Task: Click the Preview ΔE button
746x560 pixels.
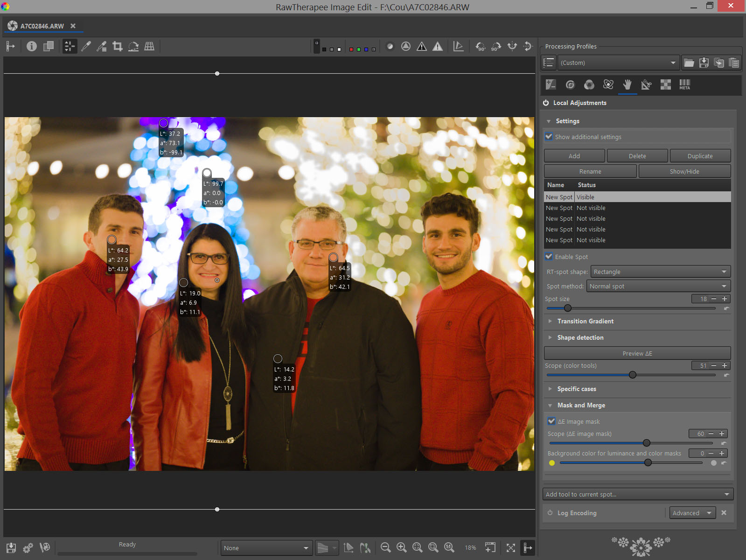Action: (637, 353)
